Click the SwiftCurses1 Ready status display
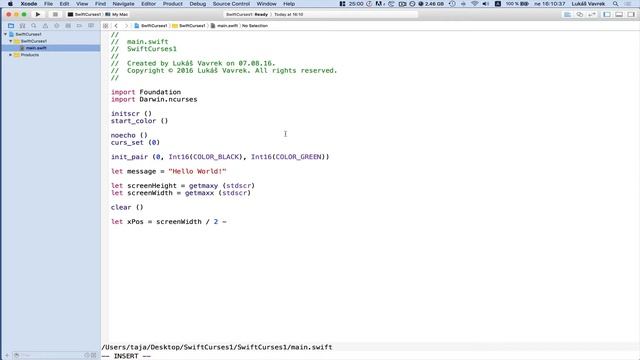The image size is (640, 360). click(321, 14)
